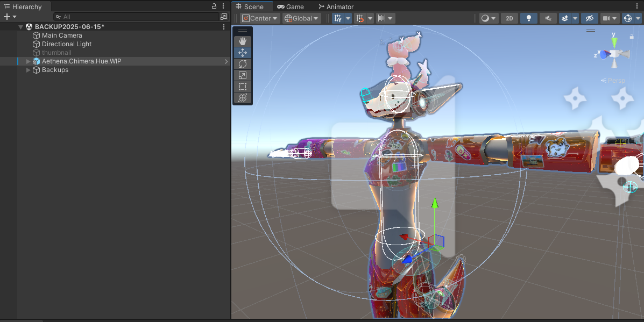Image resolution: width=644 pixels, height=322 pixels.
Task: Open the Global orientation dropdown
Action: pos(301,18)
